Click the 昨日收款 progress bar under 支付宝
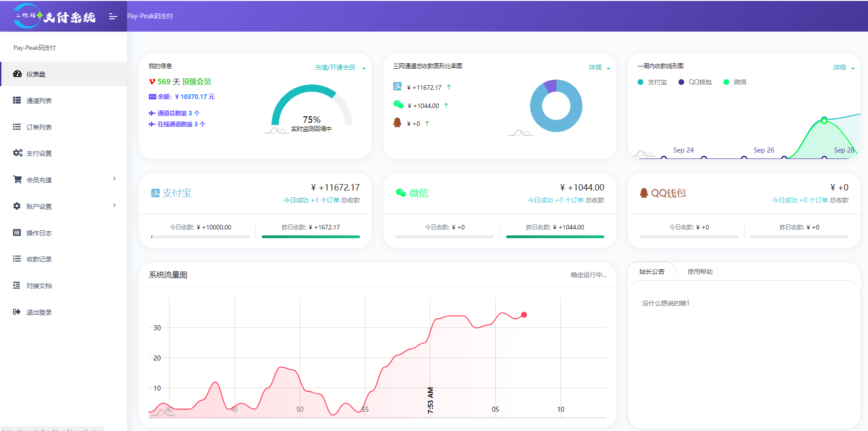 coord(310,237)
